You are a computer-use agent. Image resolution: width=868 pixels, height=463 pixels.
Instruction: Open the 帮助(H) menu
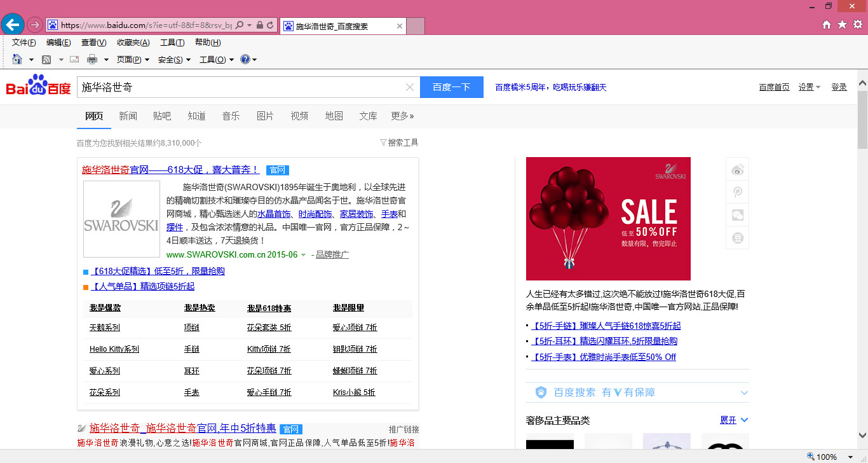pos(208,43)
